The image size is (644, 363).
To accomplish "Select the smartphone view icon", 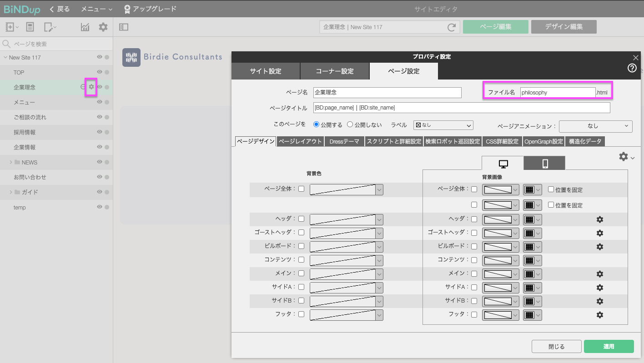I will click(x=545, y=164).
